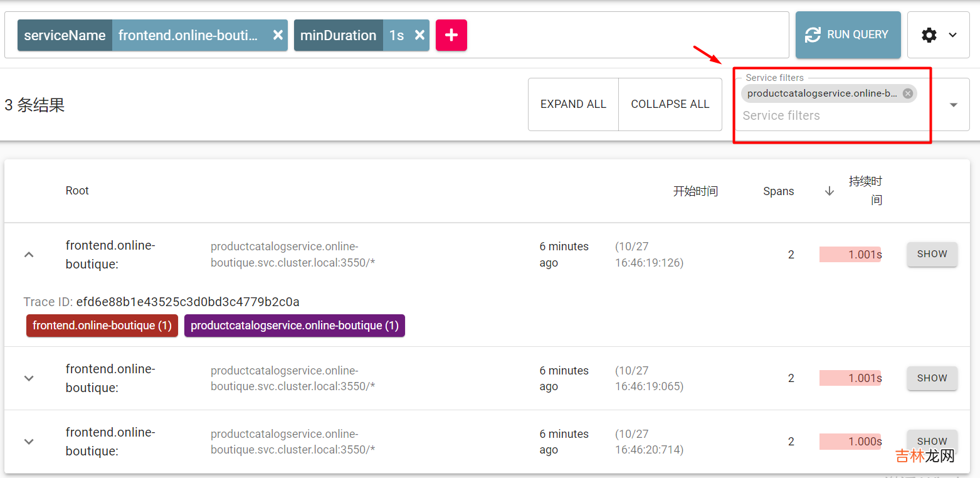Expand the second trace row chevron
The width and height of the screenshot is (980, 478).
29,378
